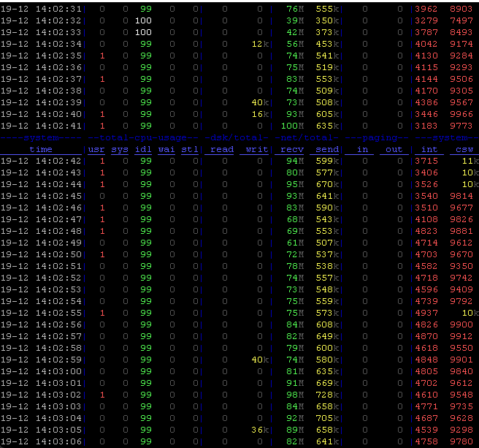Click the '95M' recv value
This screenshot has width=479, height=448.
click(x=295, y=184)
